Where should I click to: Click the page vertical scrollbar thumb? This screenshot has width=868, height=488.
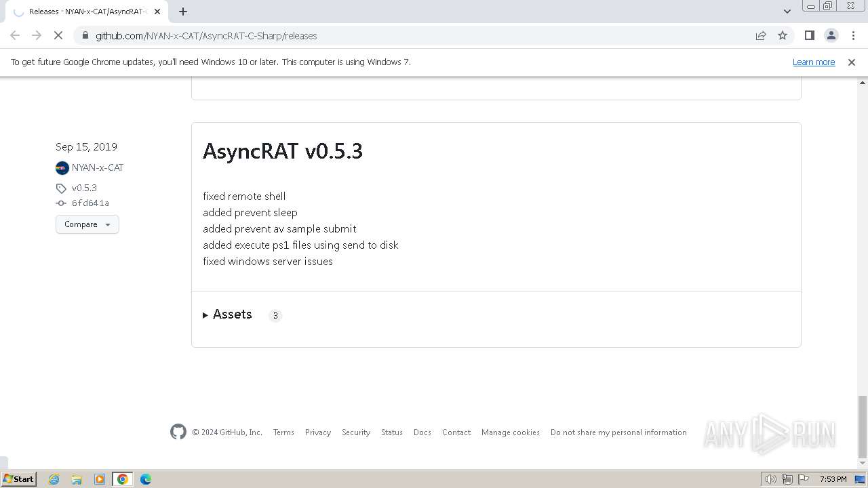[863, 427]
